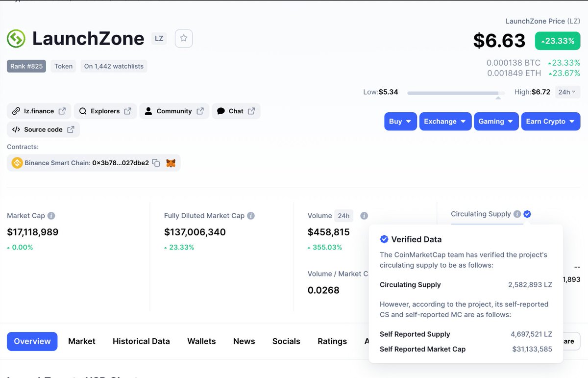This screenshot has width=588, height=378.
Task: Click the Volume value $458,815
Action: [x=329, y=232]
